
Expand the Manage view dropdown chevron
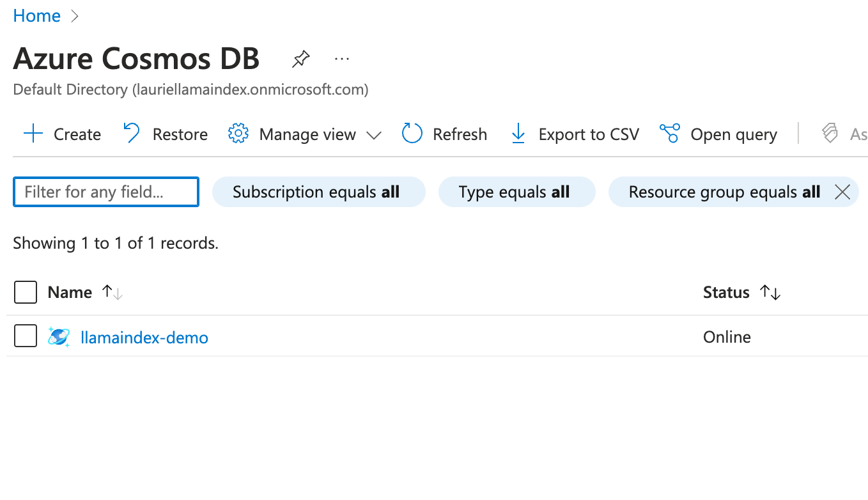click(x=374, y=135)
